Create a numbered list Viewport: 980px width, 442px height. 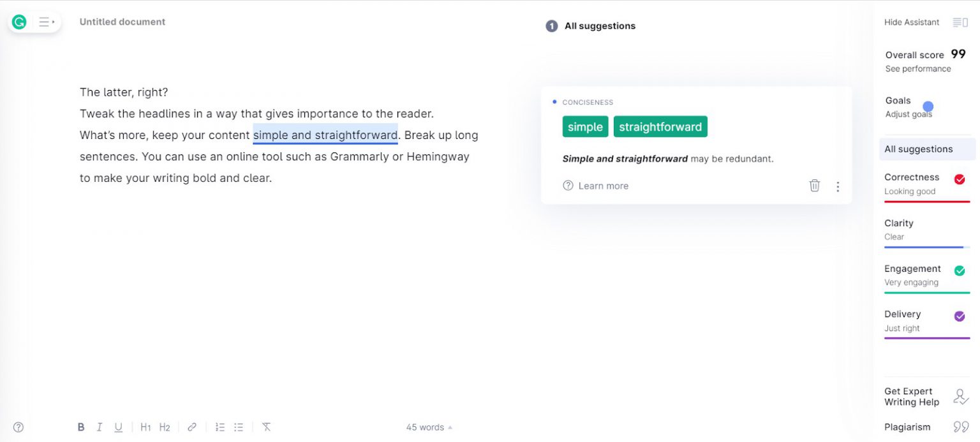click(219, 427)
